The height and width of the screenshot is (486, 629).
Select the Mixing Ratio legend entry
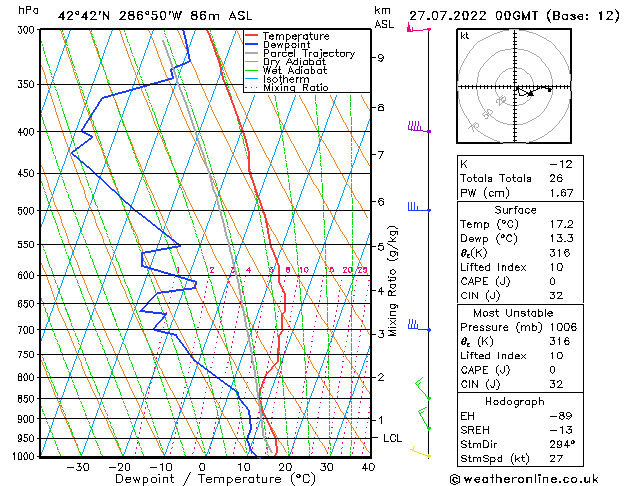[286, 87]
